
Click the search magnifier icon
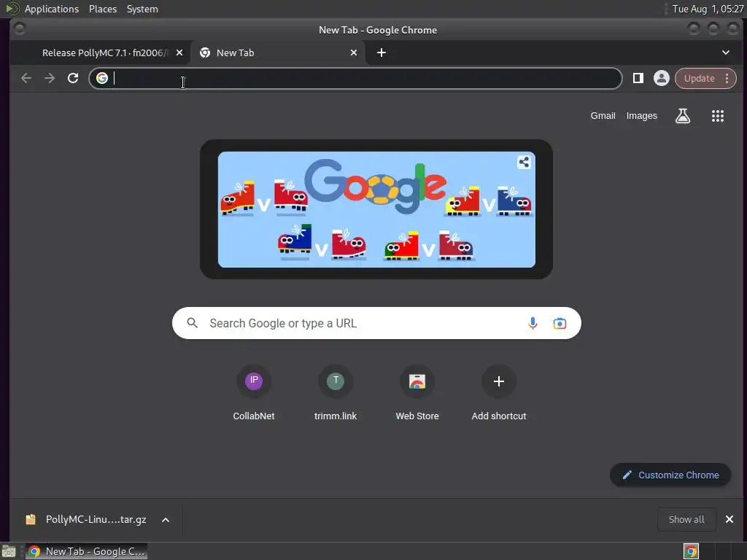pyautogui.click(x=192, y=323)
